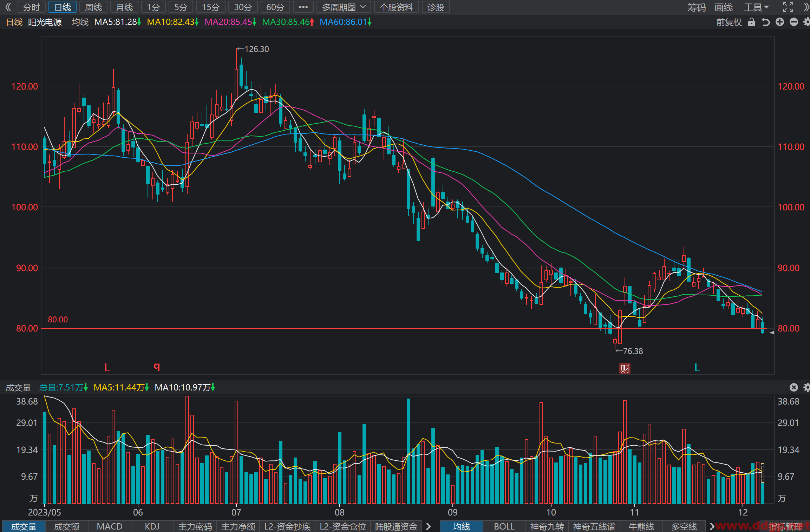Select 1分 one-minute period

[x=153, y=7]
